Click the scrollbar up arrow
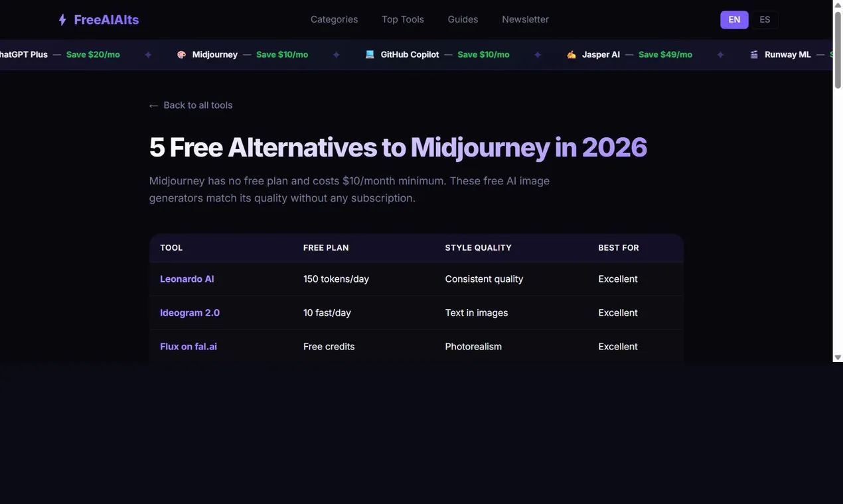The height and width of the screenshot is (504, 843). pyautogui.click(x=838, y=5)
